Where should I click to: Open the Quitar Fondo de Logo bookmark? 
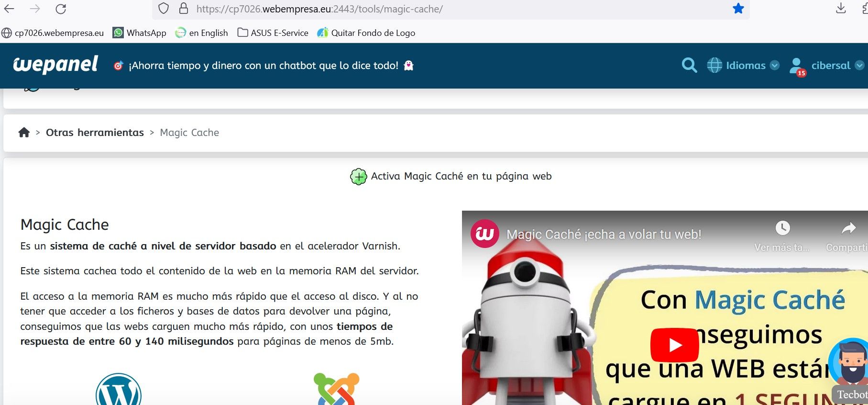pos(366,33)
